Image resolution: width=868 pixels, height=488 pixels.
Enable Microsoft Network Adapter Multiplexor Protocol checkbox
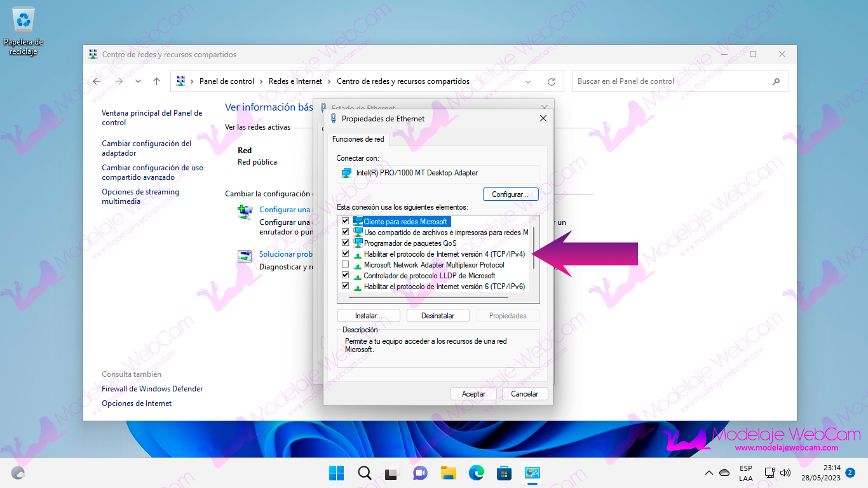coord(346,264)
